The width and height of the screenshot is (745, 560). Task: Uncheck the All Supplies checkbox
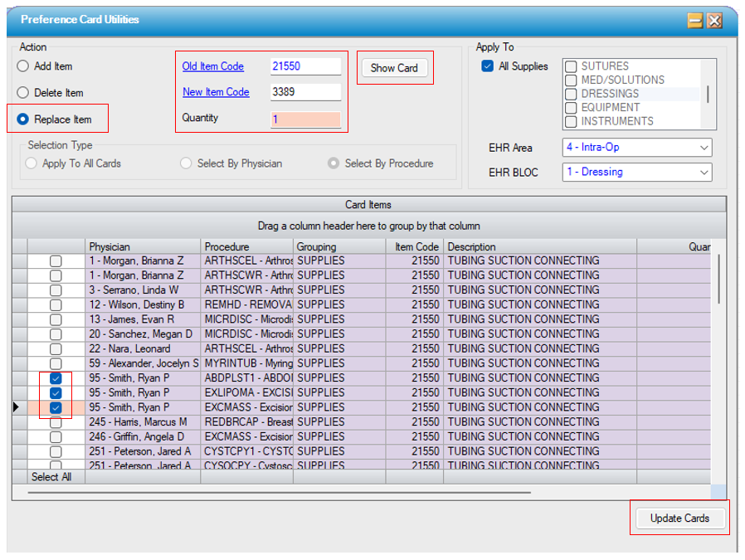click(x=488, y=66)
